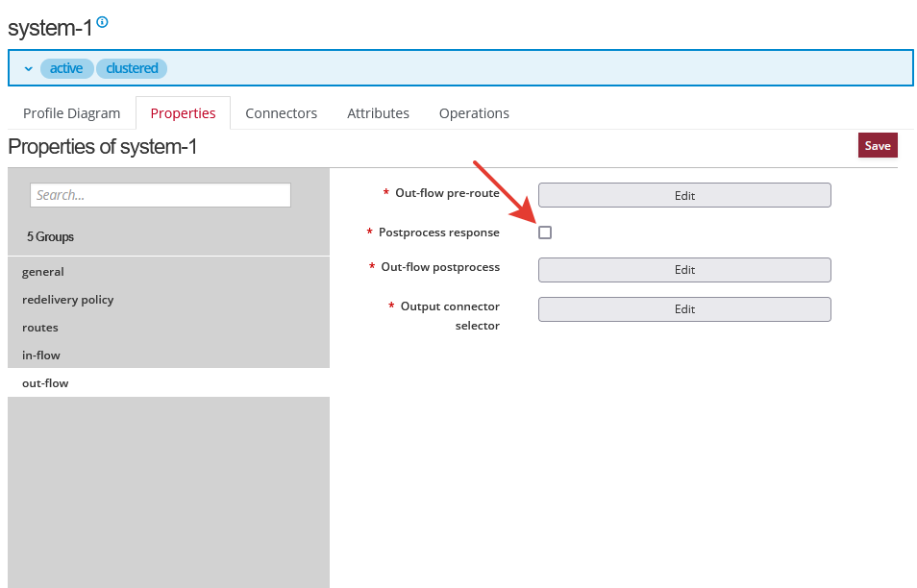
Task: Edit the Output connector selector
Action: (x=683, y=308)
